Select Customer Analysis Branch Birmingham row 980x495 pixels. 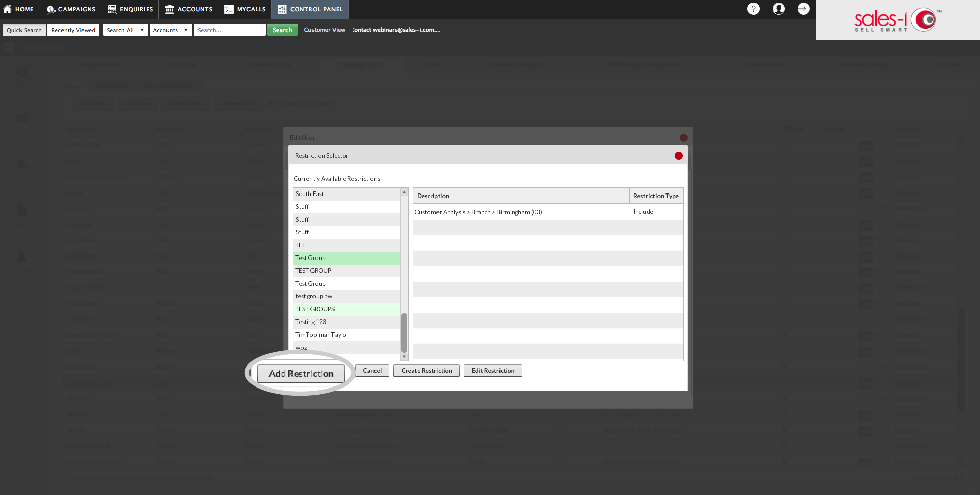pyautogui.click(x=548, y=212)
